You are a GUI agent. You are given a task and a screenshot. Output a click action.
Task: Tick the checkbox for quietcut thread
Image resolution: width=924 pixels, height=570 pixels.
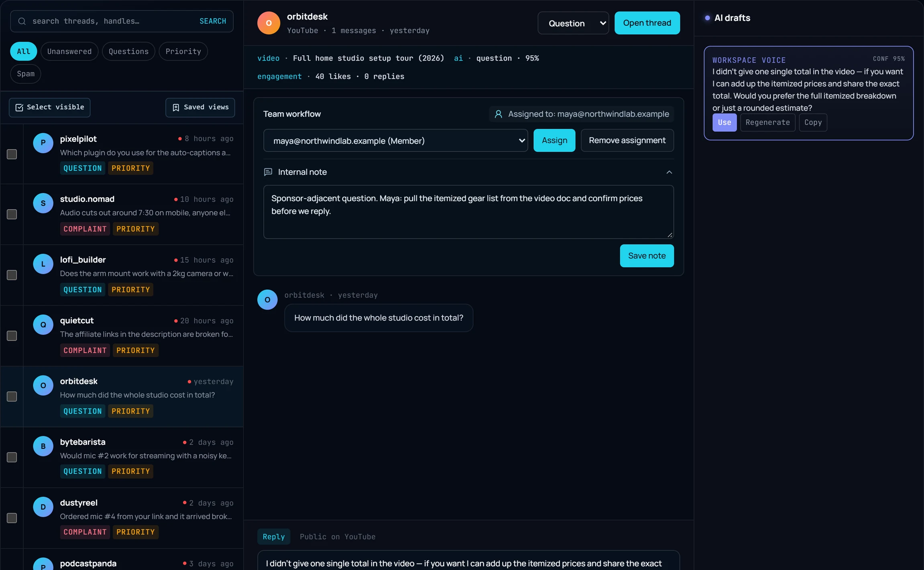tap(12, 336)
